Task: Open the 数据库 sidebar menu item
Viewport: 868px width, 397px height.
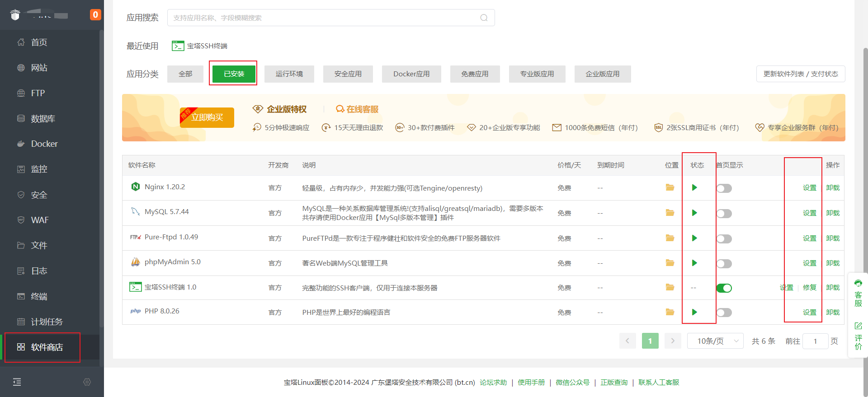Action: [x=43, y=119]
